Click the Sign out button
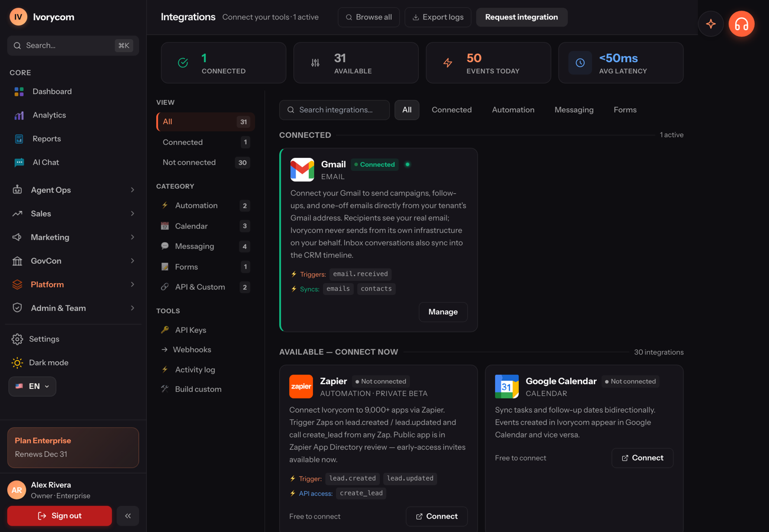The height and width of the screenshot is (532, 769). pyautogui.click(x=59, y=516)
